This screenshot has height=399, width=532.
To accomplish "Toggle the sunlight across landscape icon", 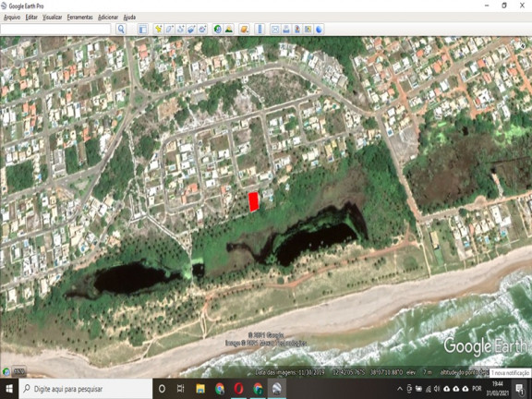I will [x=229, y=30].
